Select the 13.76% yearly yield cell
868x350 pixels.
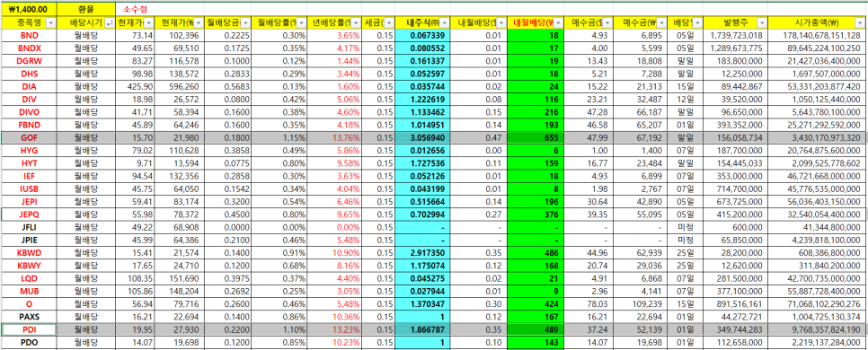[x=335, y=137]
